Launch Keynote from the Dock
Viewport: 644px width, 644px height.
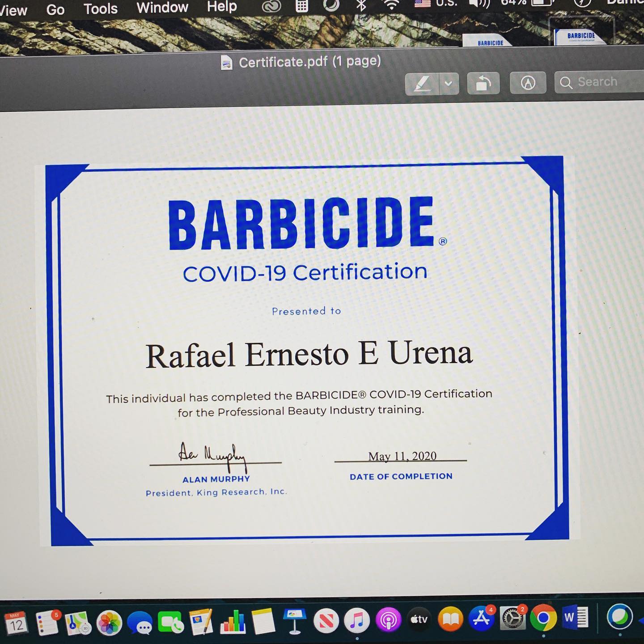(295, 621)
